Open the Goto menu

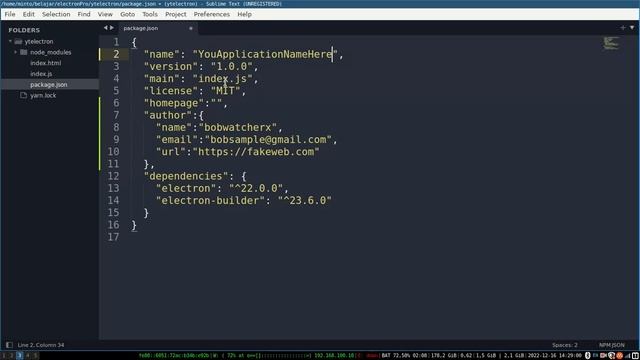(127, 14)
